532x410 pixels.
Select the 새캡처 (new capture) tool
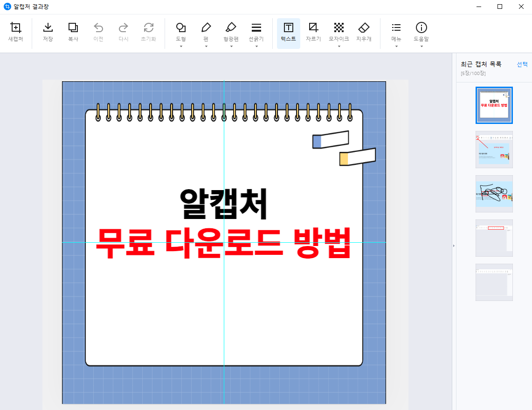pyautogui.click(x=15, y=33)
